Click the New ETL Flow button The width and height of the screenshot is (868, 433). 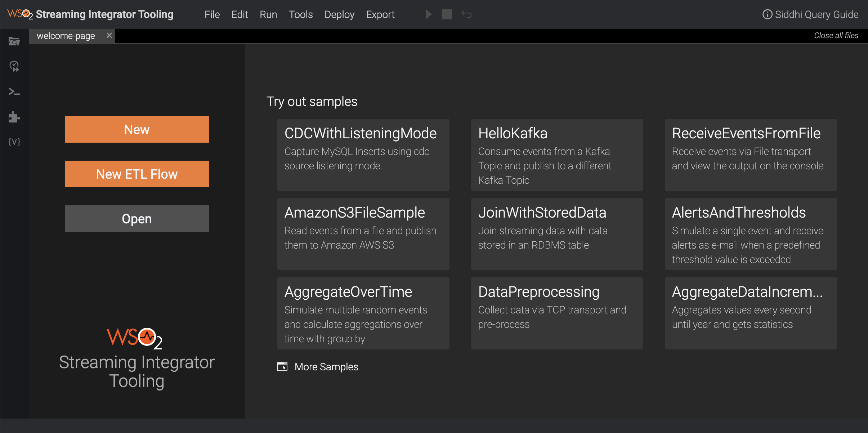coord(137,174)
